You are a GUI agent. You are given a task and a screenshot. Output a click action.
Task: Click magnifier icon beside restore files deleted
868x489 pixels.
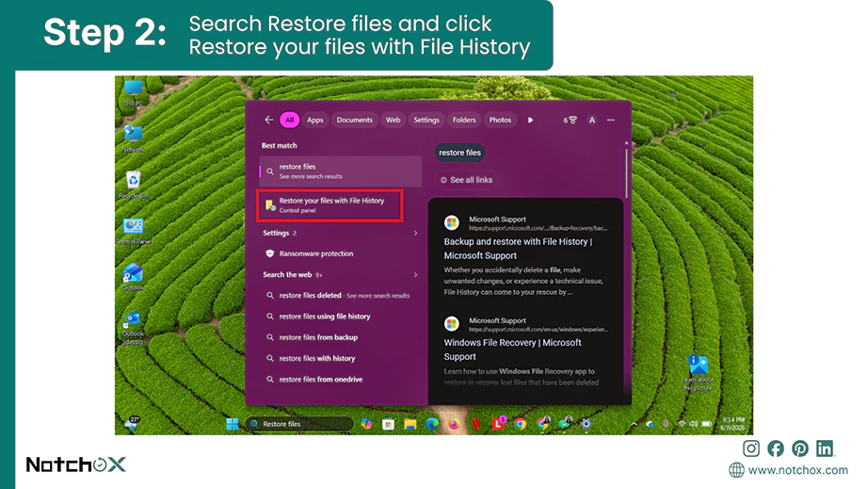click(x=270, y=296)
